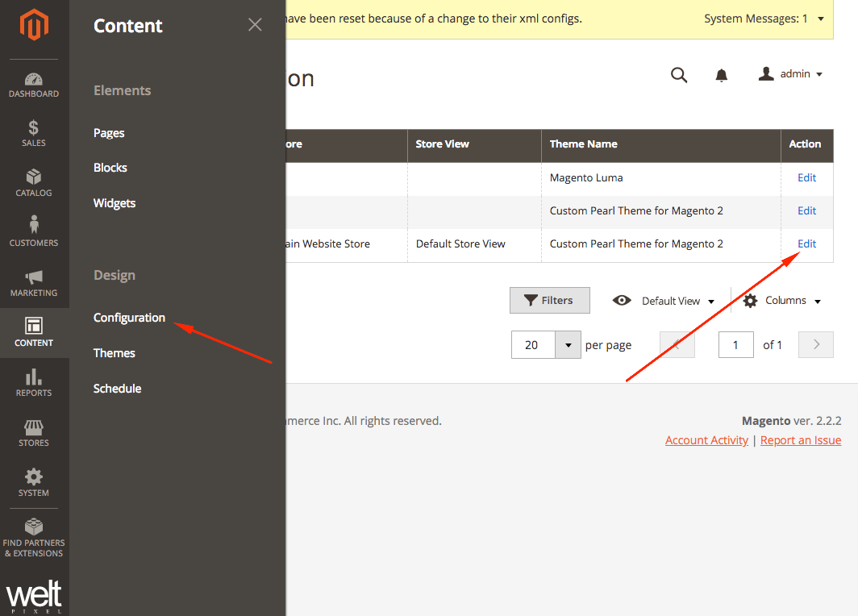Click the search magnifier icon
858x616 pixels.
(x=679, y=74)
